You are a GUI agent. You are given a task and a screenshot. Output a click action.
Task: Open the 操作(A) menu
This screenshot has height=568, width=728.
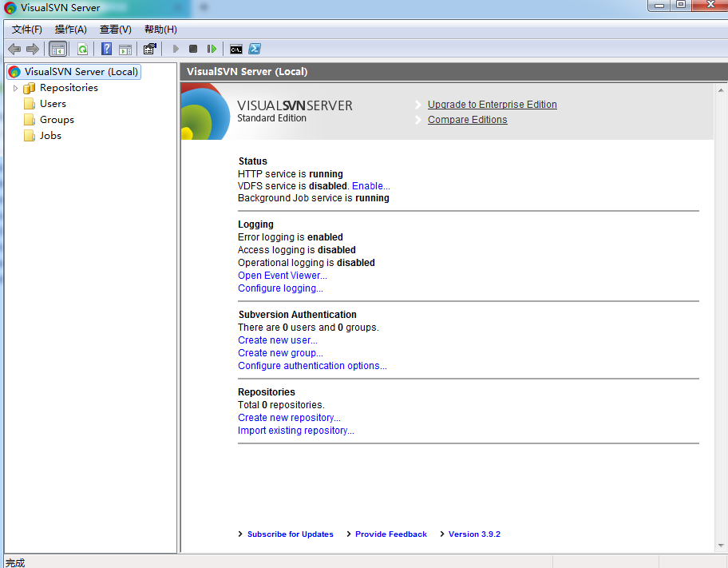click(x=70, y=30)
